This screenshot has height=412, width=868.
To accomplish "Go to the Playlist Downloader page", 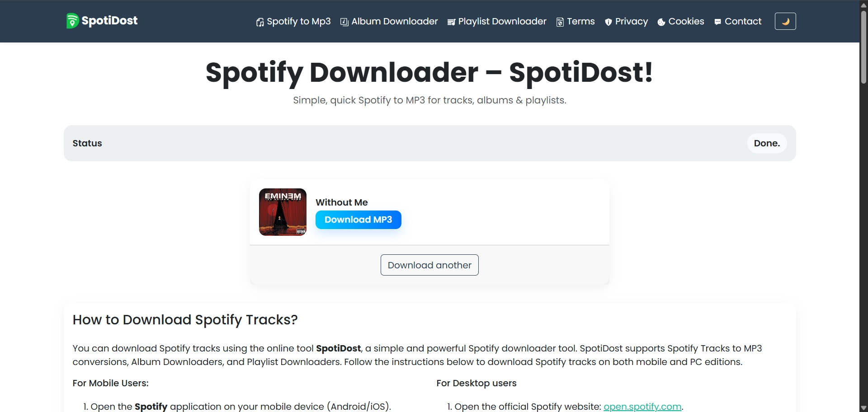I will click(502, 21).
